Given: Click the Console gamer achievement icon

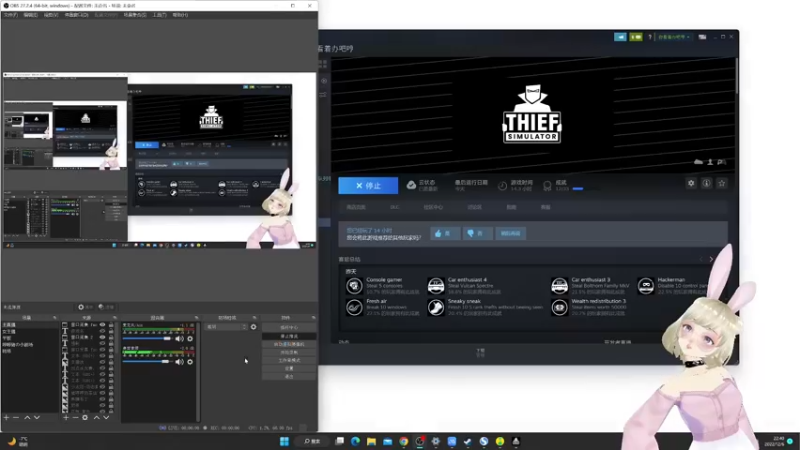Looking at the screenshot, I should click(354, 286).
